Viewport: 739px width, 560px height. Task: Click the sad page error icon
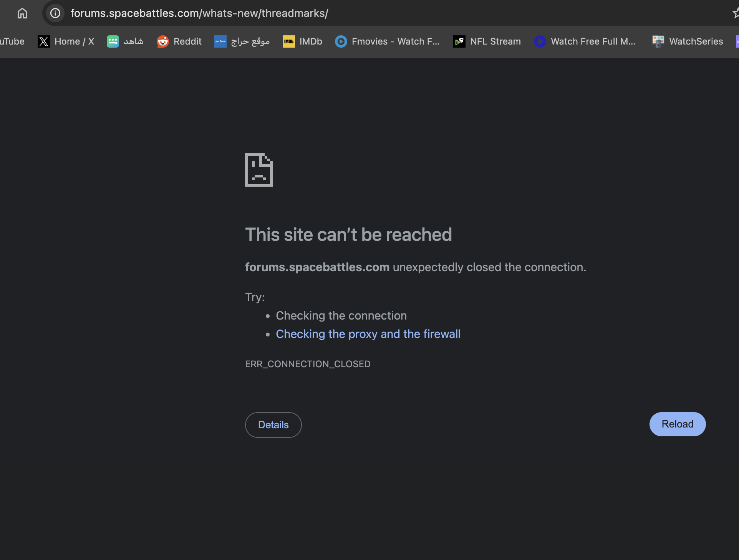point(258,170)
